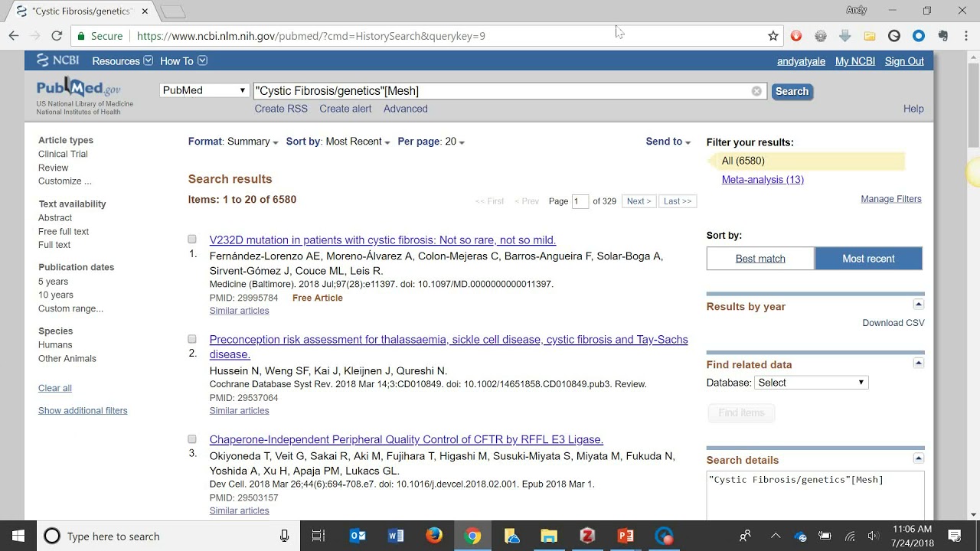Filter results by Meta-analysis (13)
Image resolution: width=980 pixels, height=551 pixels.
(763, 180)
